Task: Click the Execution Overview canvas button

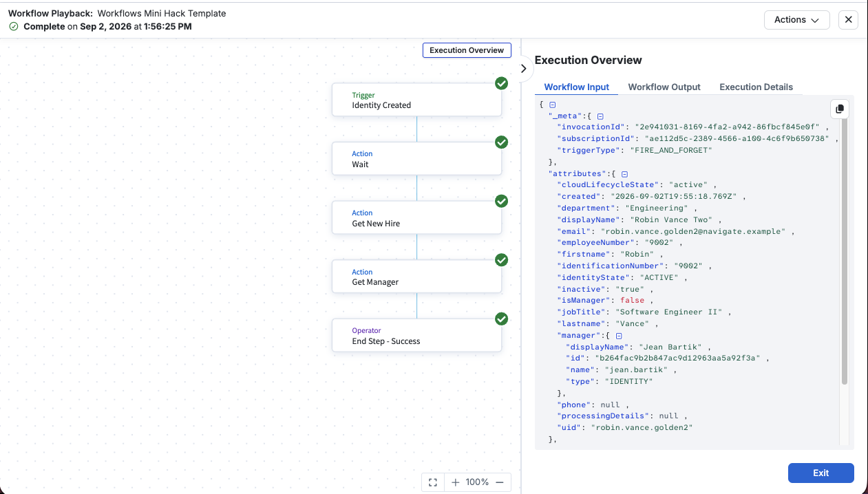Action: coord(467,50)
